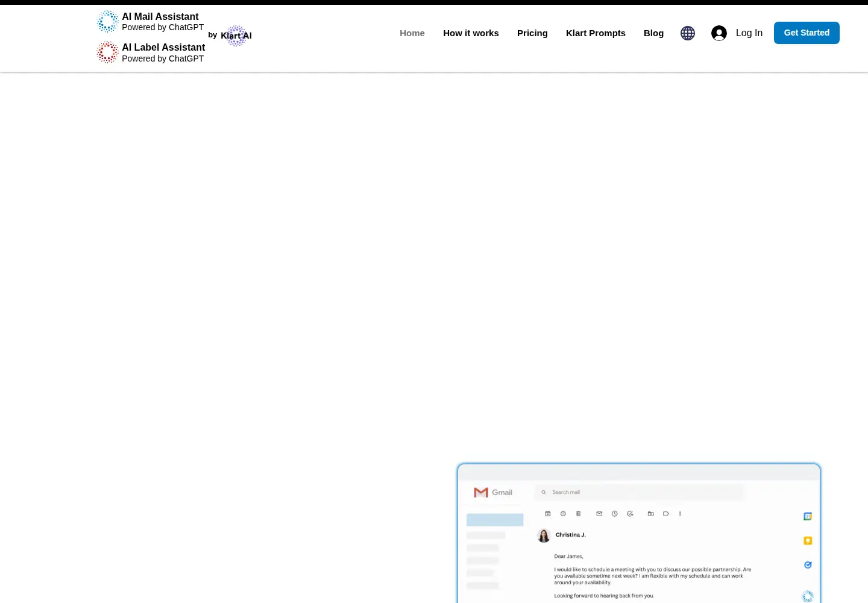
Task: Visit the Blog page
Action: [x=653, y=33]
